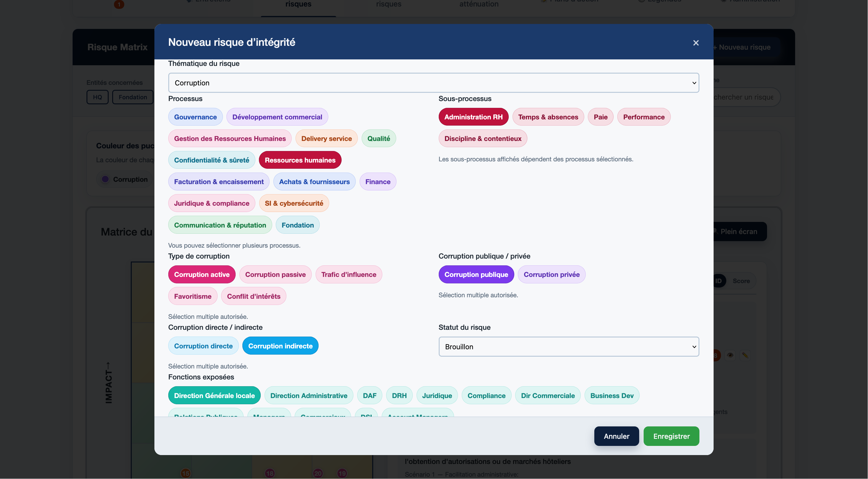
Task: Deselect the Corruption active type
Action: pos(201,274)
